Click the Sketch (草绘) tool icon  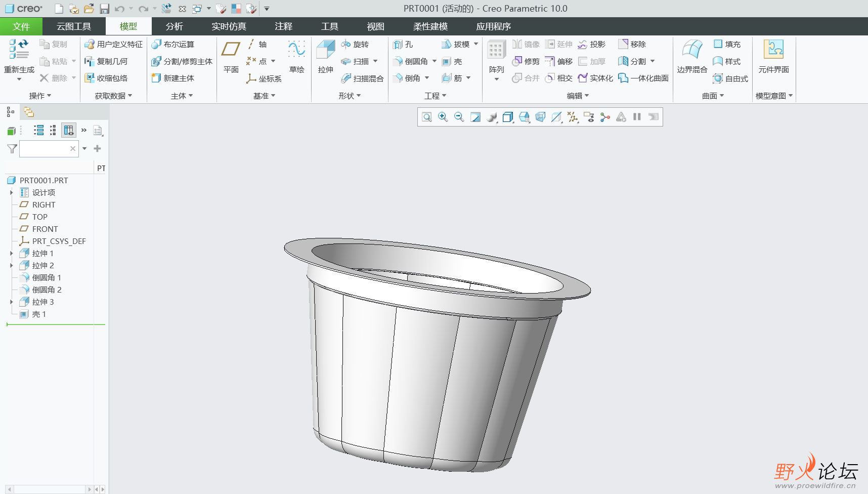(296, 50)
